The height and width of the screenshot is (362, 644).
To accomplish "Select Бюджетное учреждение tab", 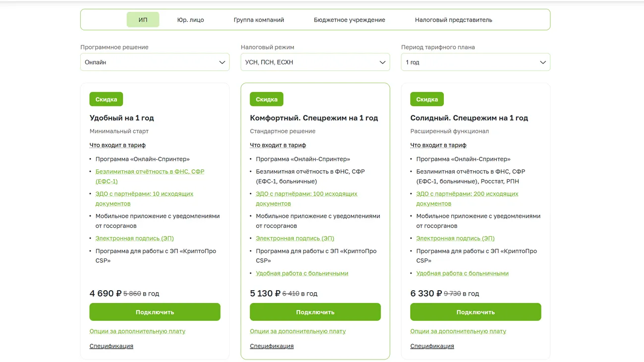I will (x=349, y=20).
